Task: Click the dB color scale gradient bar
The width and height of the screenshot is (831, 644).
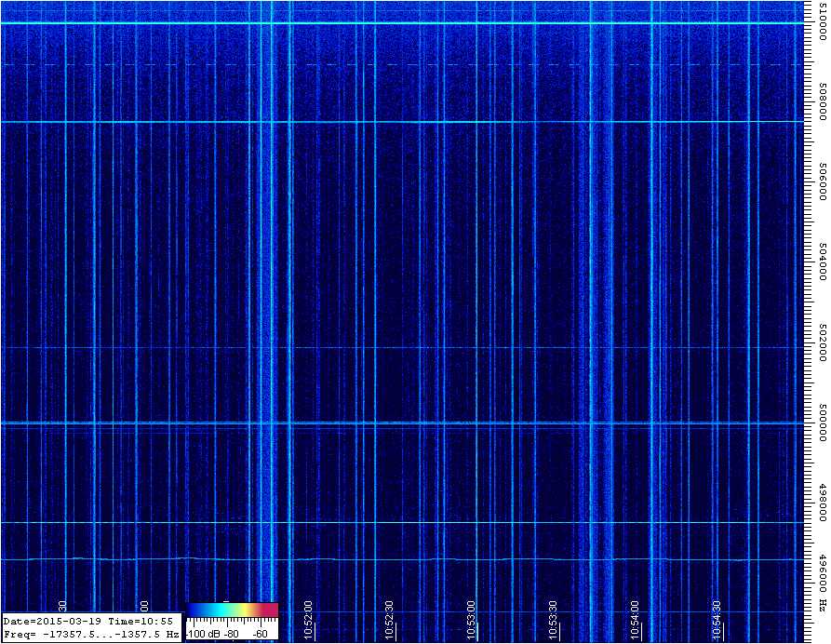Action: [232, 610]
